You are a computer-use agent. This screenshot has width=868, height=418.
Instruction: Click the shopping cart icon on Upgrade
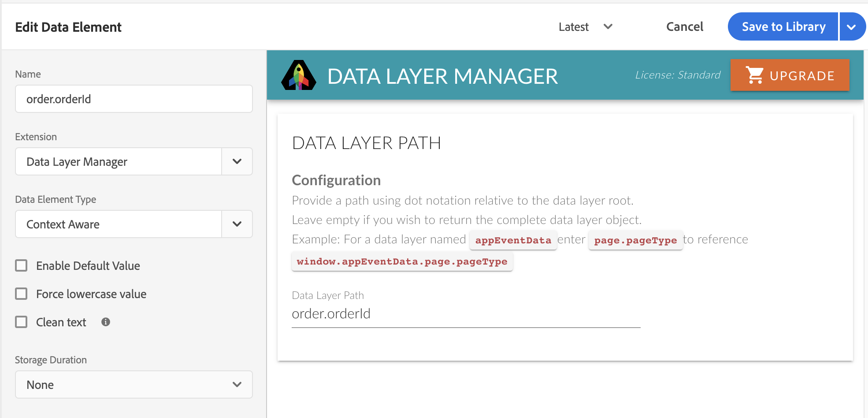754,75
